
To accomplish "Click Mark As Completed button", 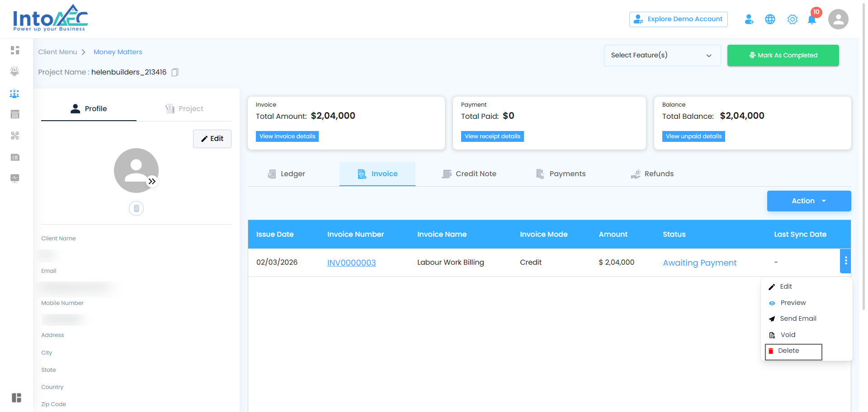I will point(783,55).
